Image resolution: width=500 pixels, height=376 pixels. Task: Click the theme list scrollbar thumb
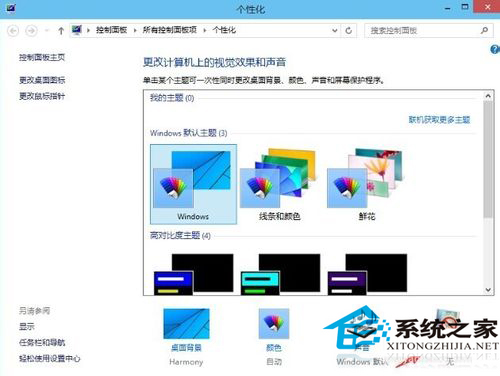[x=488, y=159]
